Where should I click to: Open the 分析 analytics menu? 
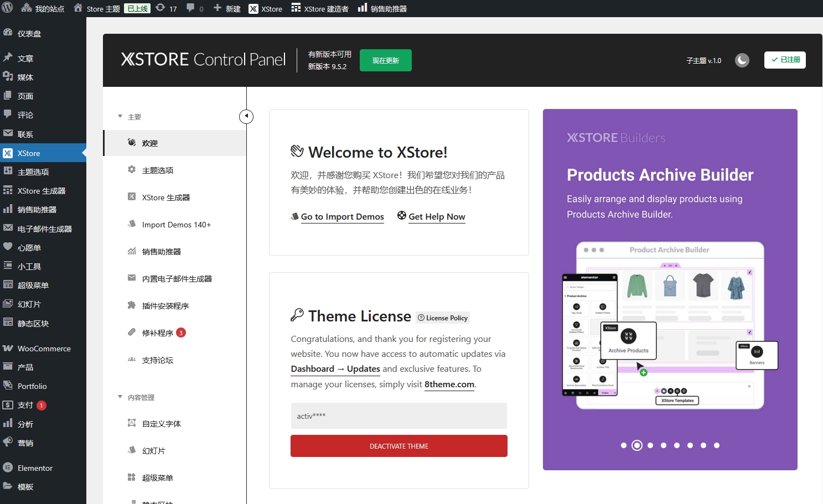[x=43, y=424]
